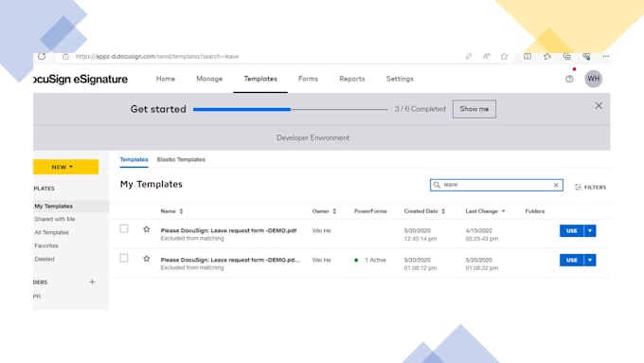Screen dimensions: 644x363
Task: Click the DocuSign eSignature logo
Action: pyautogui.click(x=80, y=79)
